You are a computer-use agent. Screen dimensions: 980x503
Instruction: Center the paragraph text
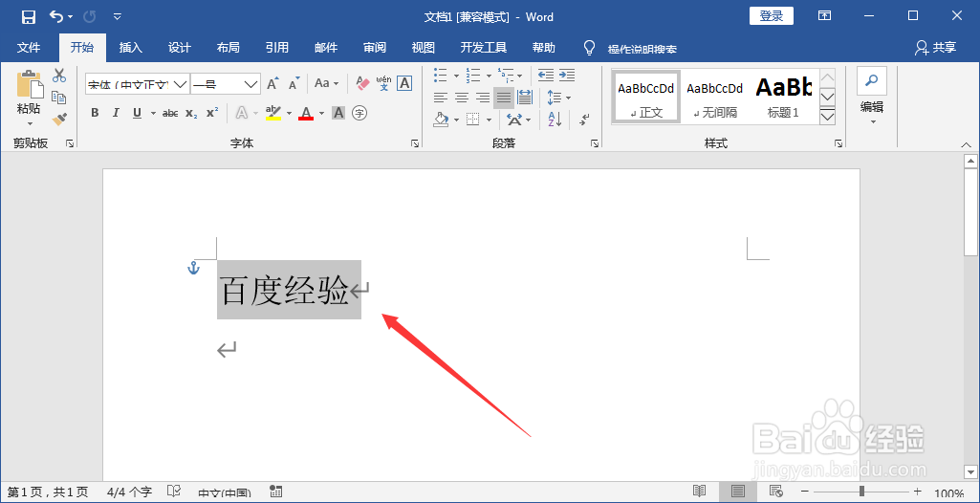point(462,98)
